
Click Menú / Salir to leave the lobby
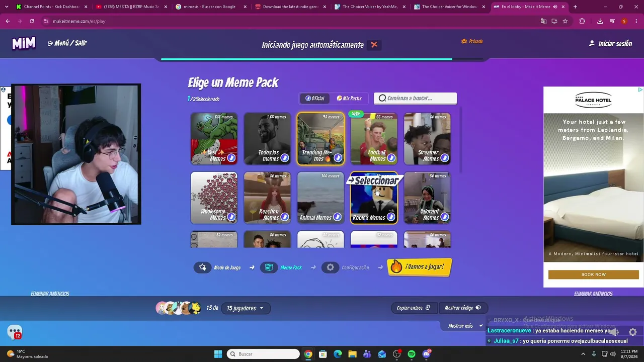point(67,43)
